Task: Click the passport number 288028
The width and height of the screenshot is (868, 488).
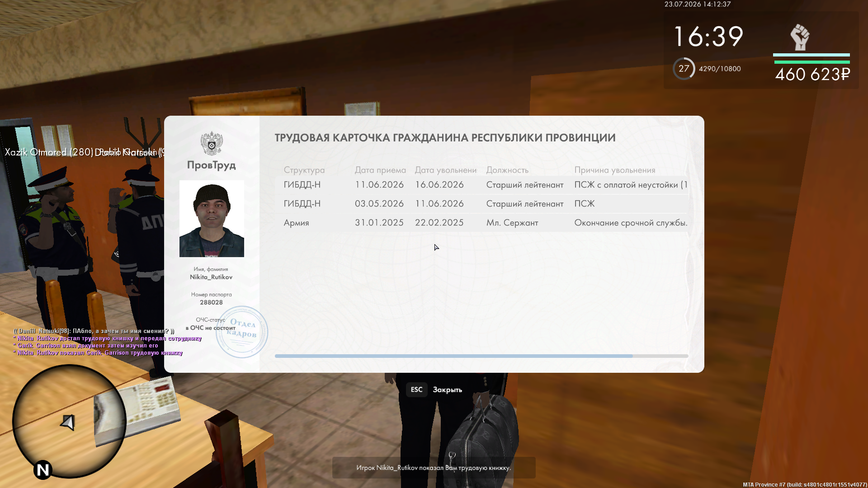Action: click(x=211, y=302)
